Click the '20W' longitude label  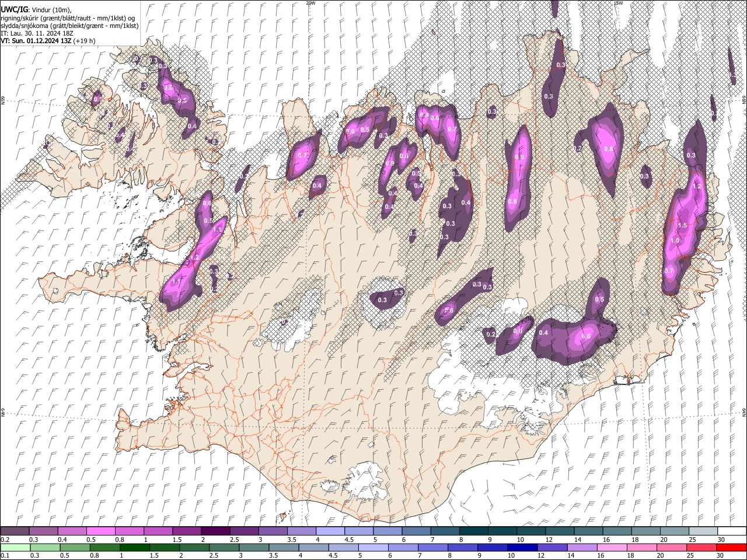pos(310,3)
